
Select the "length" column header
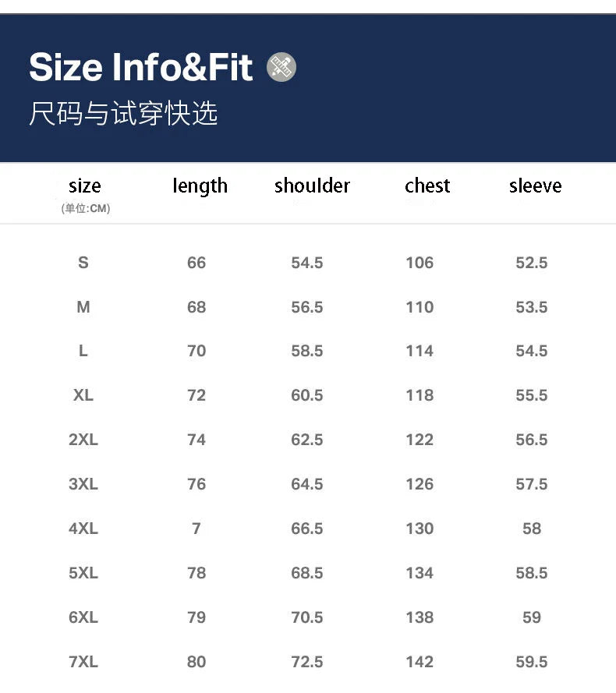click(x=200, y=186)
